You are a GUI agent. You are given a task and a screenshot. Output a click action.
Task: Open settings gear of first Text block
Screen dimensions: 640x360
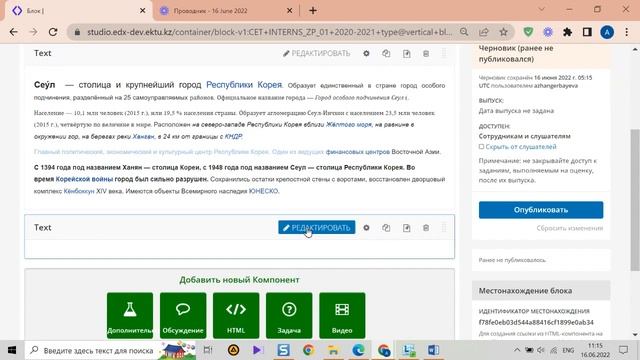tap(366, 53)
